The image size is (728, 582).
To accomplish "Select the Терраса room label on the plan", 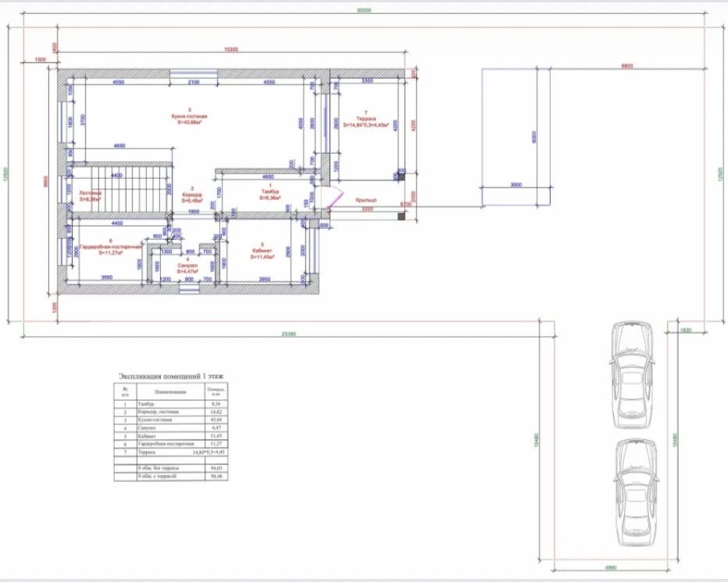I will [x=366, y=119].
